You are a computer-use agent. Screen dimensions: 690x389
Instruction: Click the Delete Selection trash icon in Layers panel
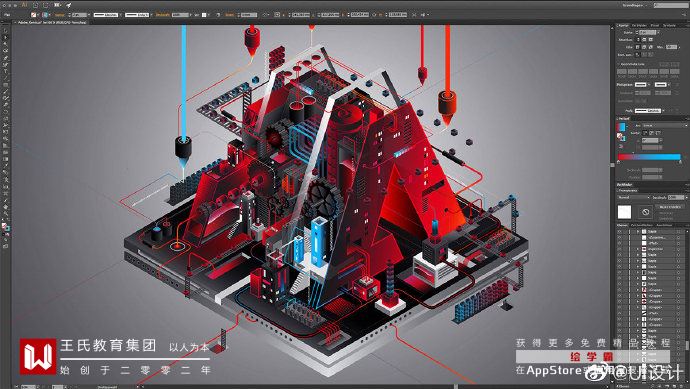(x=681, y=386)
